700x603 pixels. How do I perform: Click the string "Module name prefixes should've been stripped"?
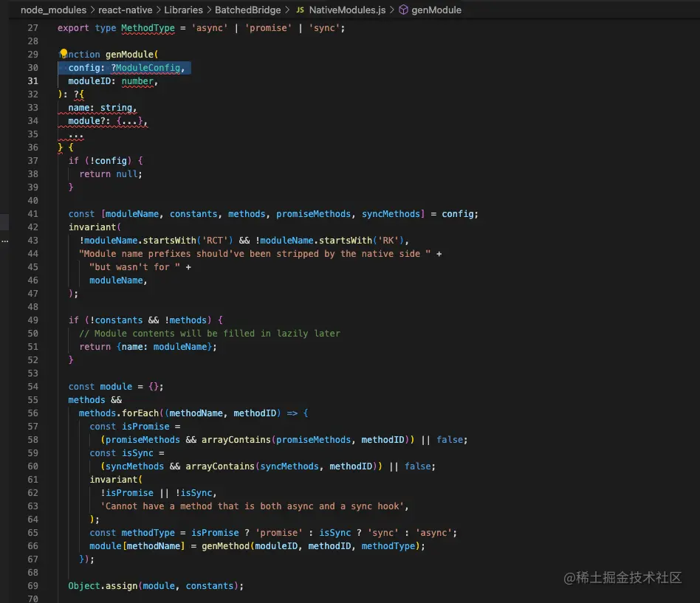[x=255, y=253]
